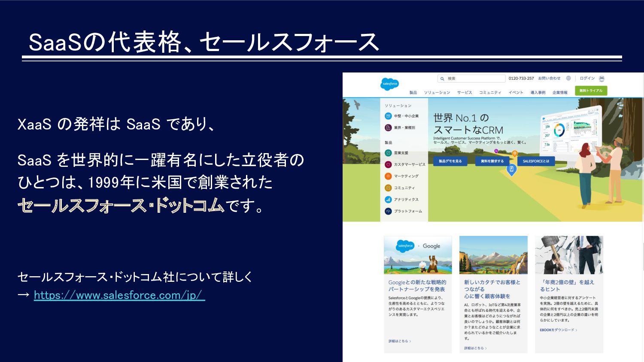The width and height of the screenshot is (644, 362).
Task: Click the 製品 heading in the left sidebar
Action: click(388, 142)
